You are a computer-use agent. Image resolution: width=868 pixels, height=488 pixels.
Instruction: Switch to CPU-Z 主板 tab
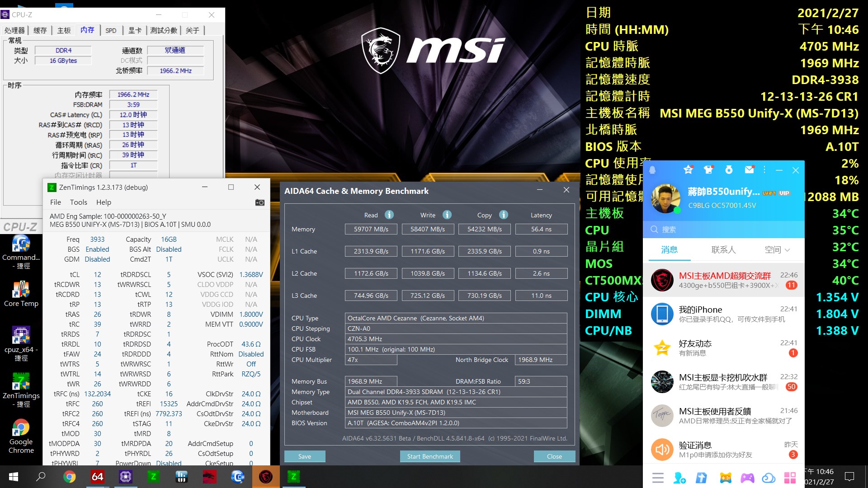click(64, 30)
